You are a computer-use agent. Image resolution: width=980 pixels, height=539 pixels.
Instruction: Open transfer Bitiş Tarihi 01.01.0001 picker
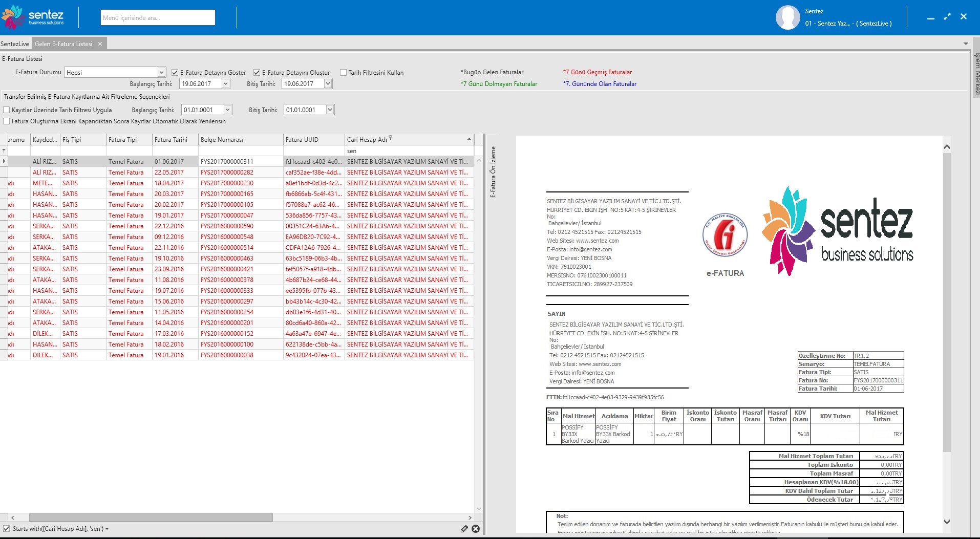pos(330,110)
